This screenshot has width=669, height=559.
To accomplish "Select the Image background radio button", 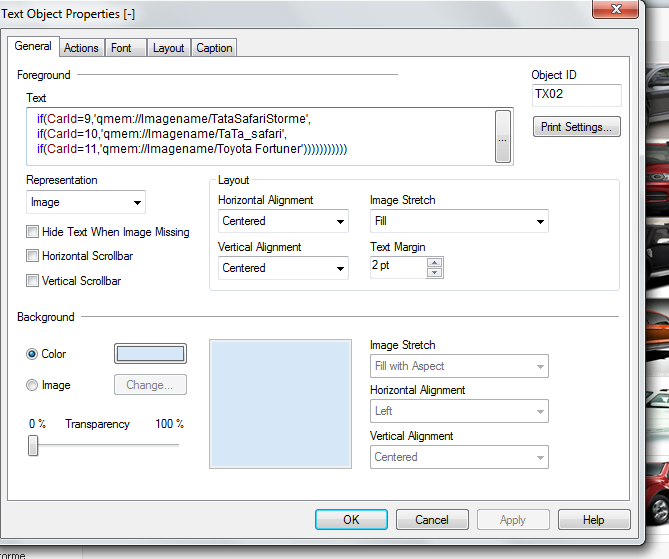I will point(32,385).
